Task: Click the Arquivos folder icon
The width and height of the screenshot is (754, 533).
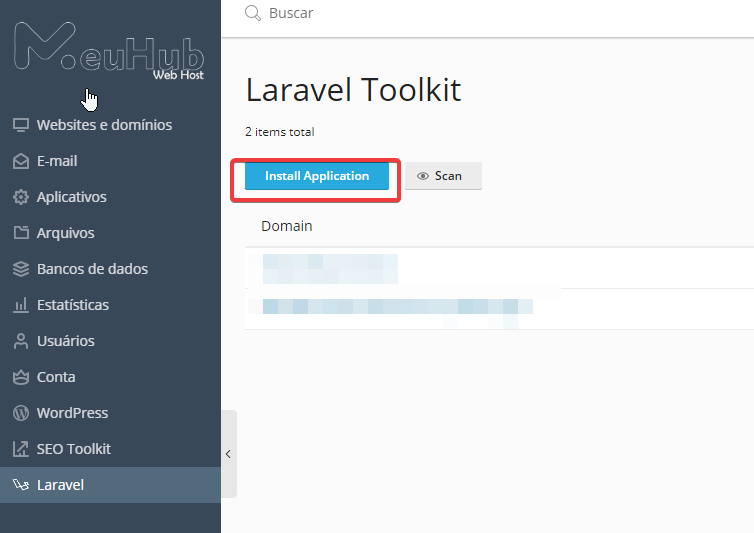Action: coord(21,233)
